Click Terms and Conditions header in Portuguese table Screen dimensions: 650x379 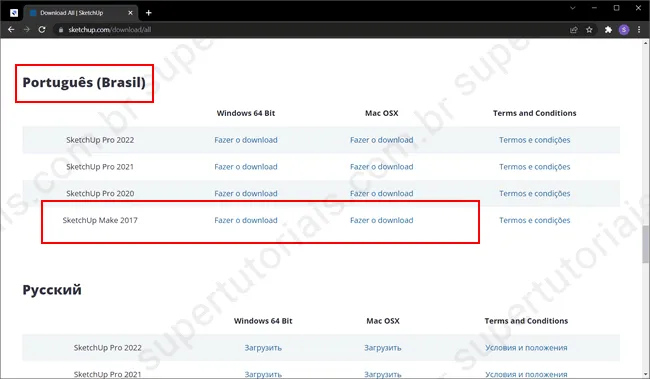[534, 113]
